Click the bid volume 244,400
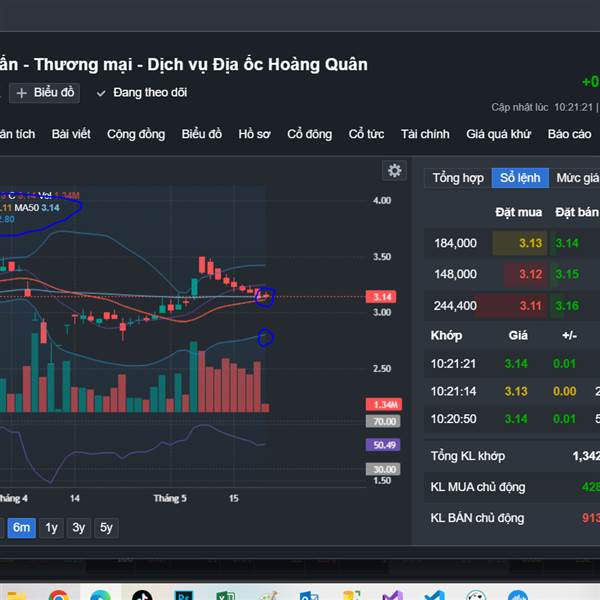The height and width of the screenshot is (600, 600). pyautogui.click(x=455, y=306)
